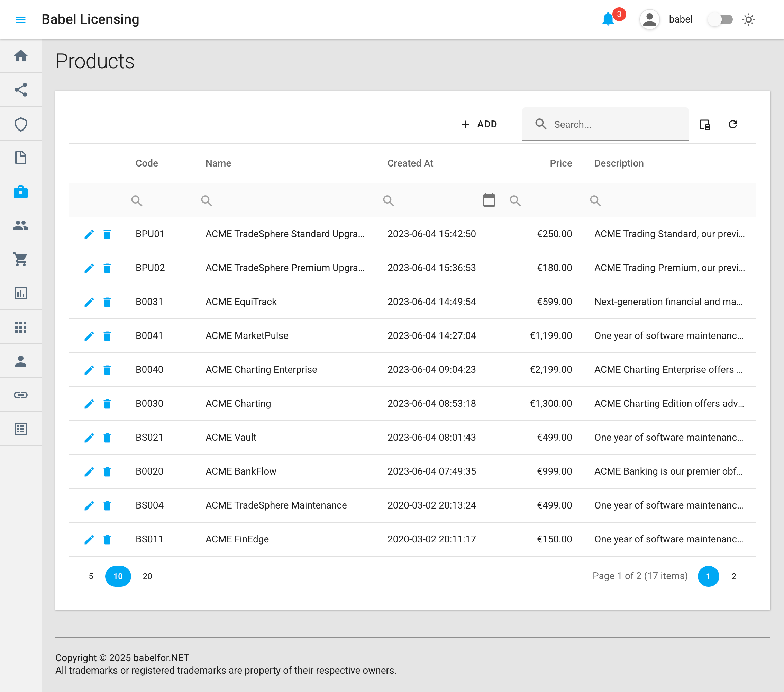
Task: Sort by the Price column header
Action: point(561,163)
